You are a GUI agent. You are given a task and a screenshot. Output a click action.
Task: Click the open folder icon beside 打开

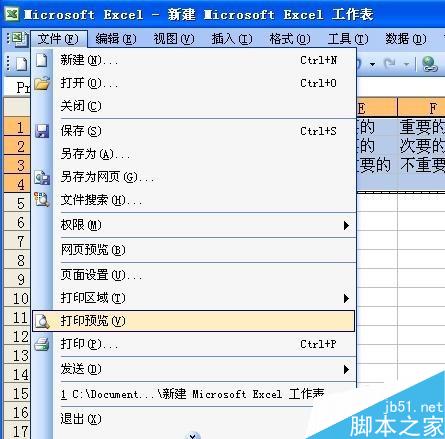[42, 83]
